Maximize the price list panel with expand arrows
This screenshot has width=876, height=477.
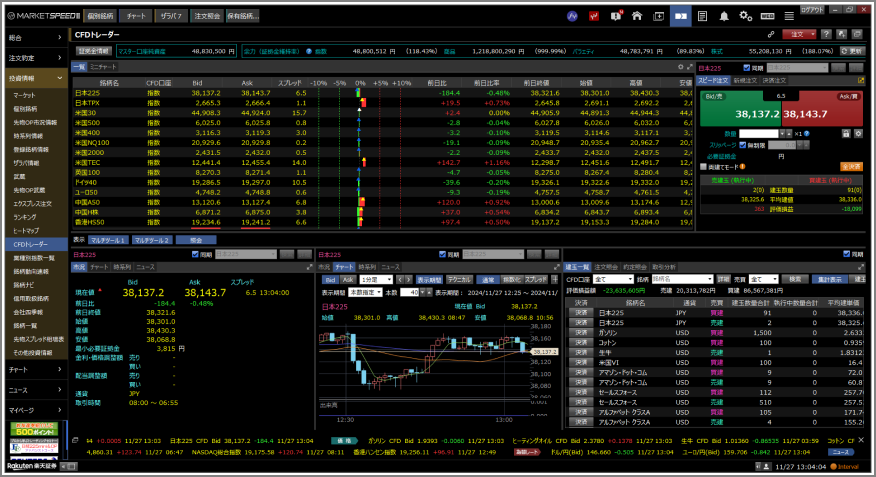click(x=689, y=67)
